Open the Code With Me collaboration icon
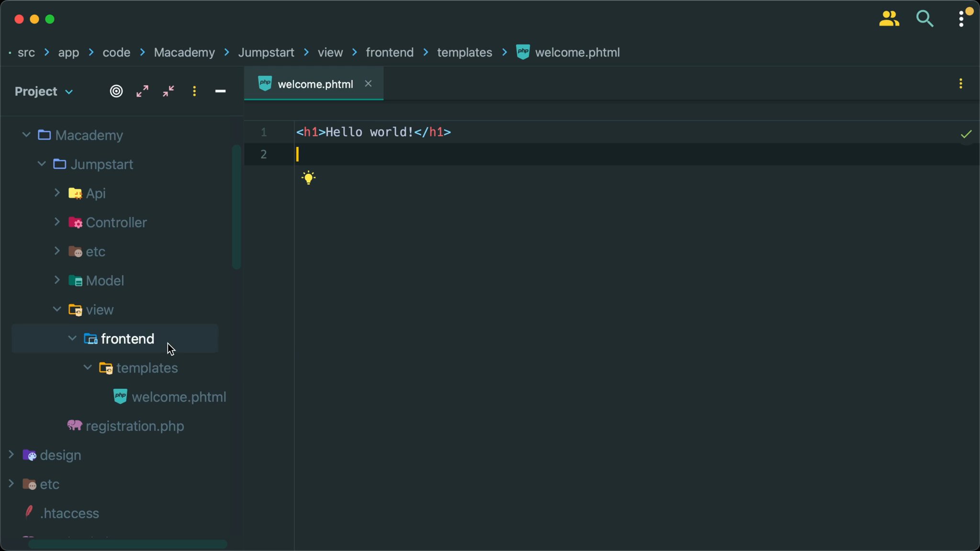This screenshot has height=551, width=980. pos(889,19)
